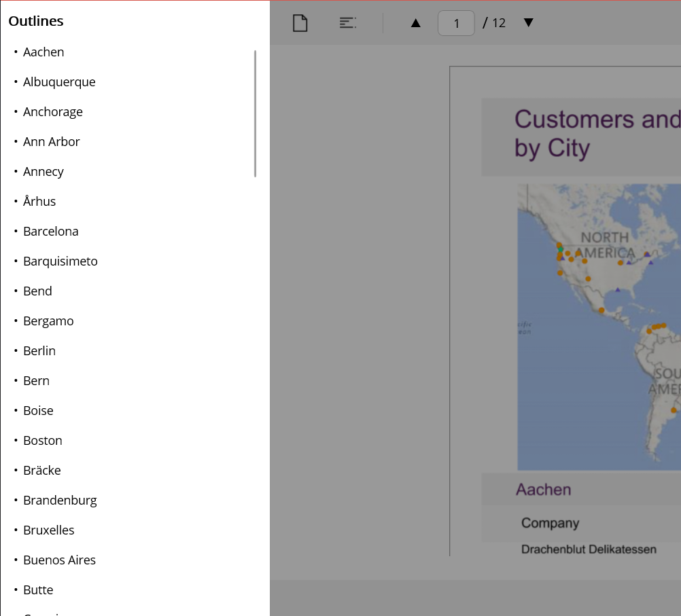
Task: Navigate to Ann Arbor section
Action: [52, 142]
